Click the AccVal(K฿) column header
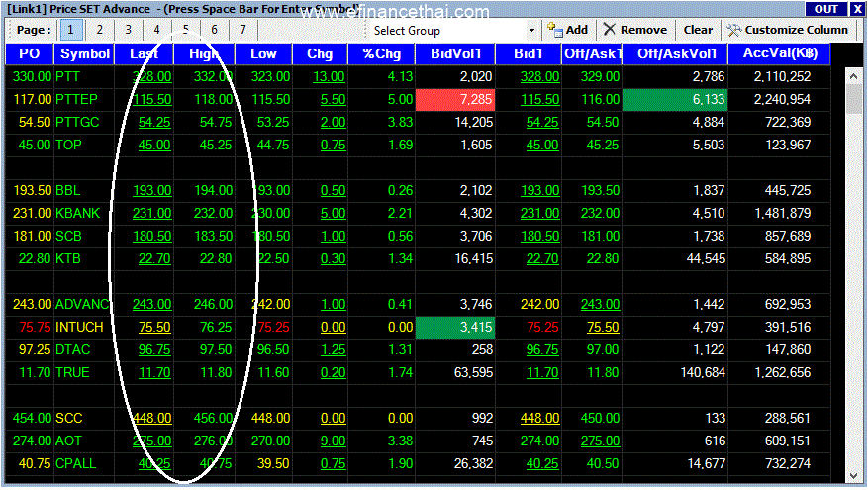This screenshot has width=868, height=490. (x=780, y=53)
